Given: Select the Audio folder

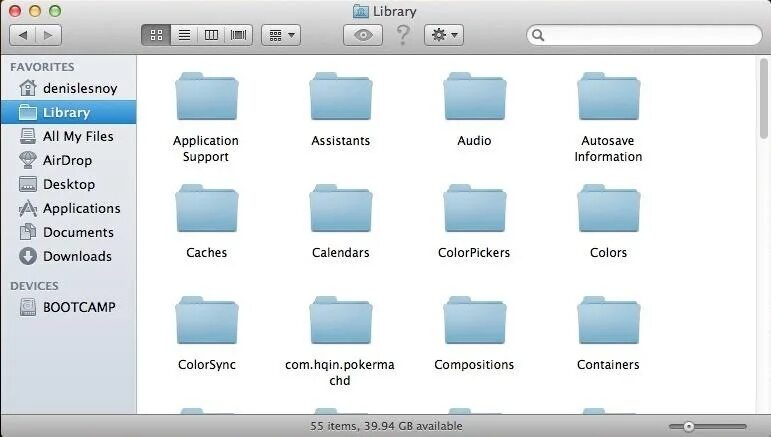Looking at the screenshot, I should click(474, 97).
